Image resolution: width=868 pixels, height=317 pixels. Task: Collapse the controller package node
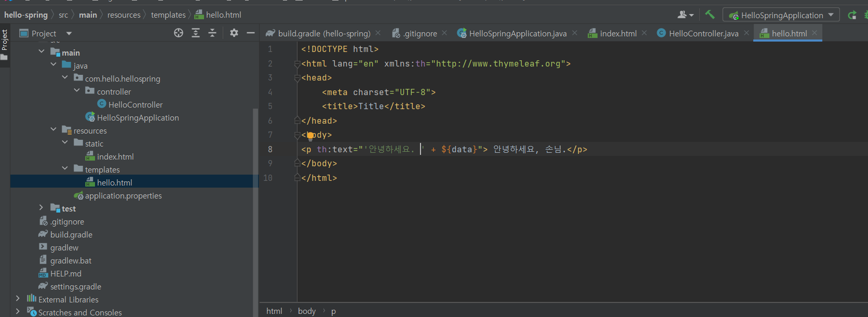coord(77,90)
